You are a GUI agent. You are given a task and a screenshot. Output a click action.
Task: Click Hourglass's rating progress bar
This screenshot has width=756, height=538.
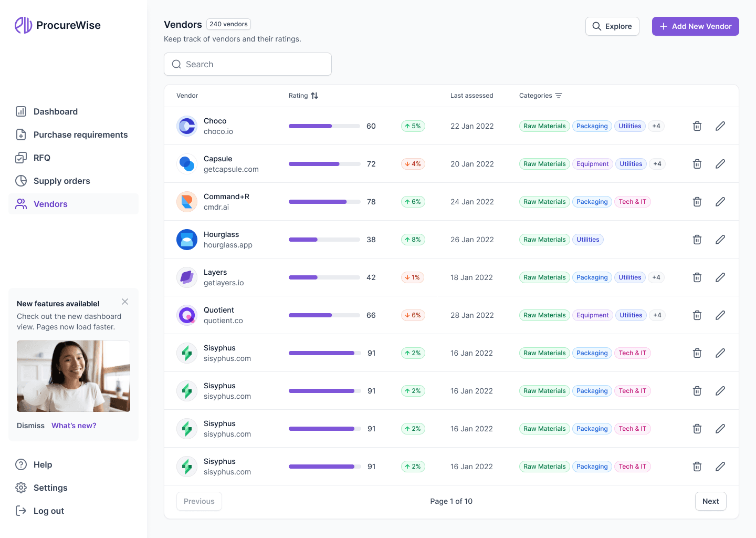coord(324,240)
